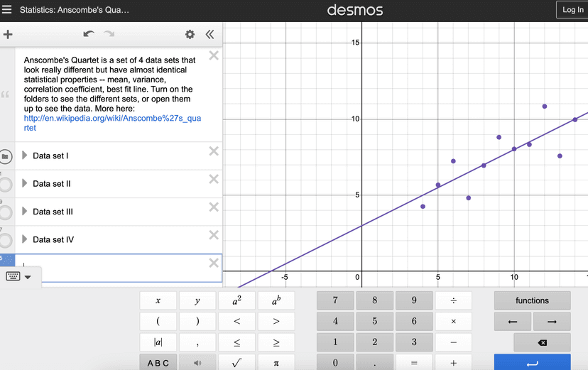This screenshot has width=588, height=370.
Task: Tap the 1 key on the keypad
Action: pos(335,342)
